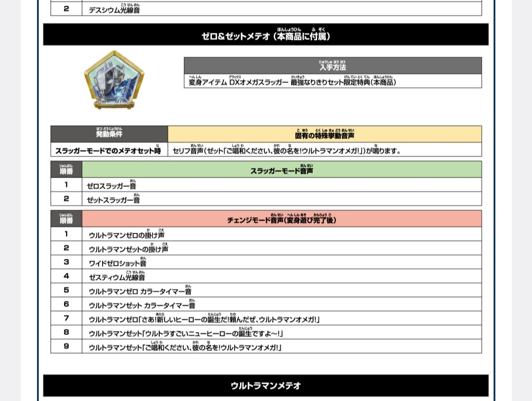Click the 入手方法 header cell
The image size is (532, 401).
coord(332,66)
